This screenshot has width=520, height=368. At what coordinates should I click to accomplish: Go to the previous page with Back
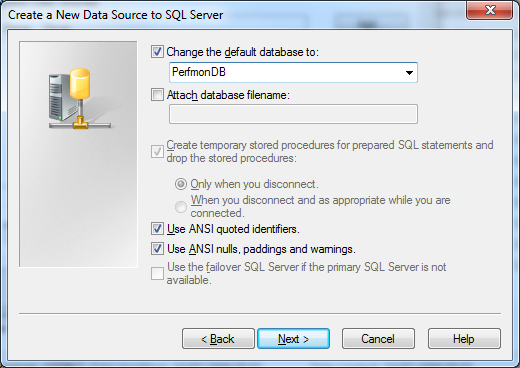pyautogui.click(x=218, y=339)
